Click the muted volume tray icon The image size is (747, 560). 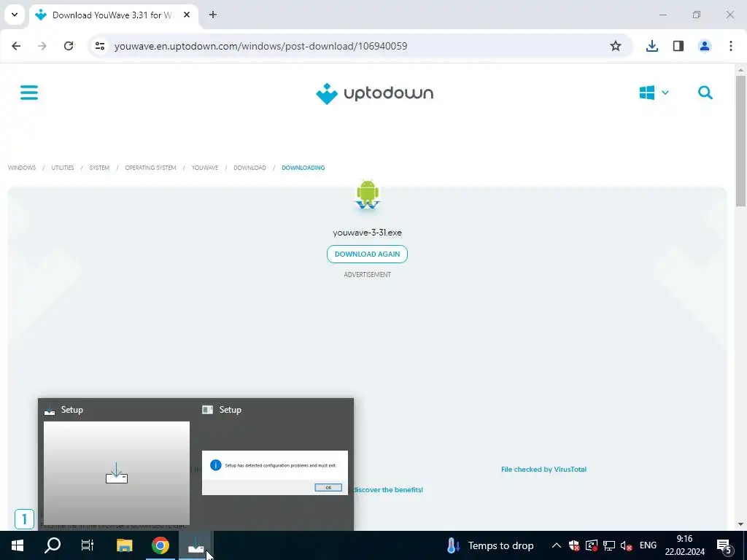627,545
